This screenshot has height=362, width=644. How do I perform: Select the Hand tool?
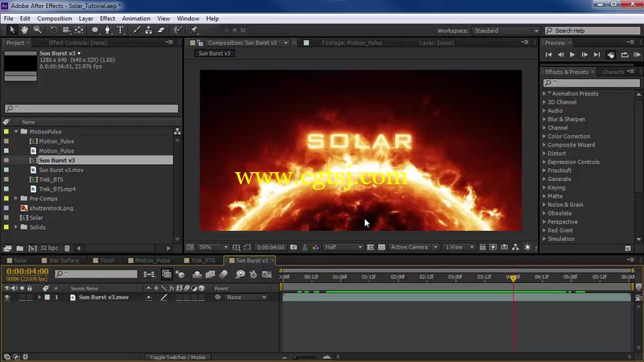pyautogui.click(x=25, y=30)
